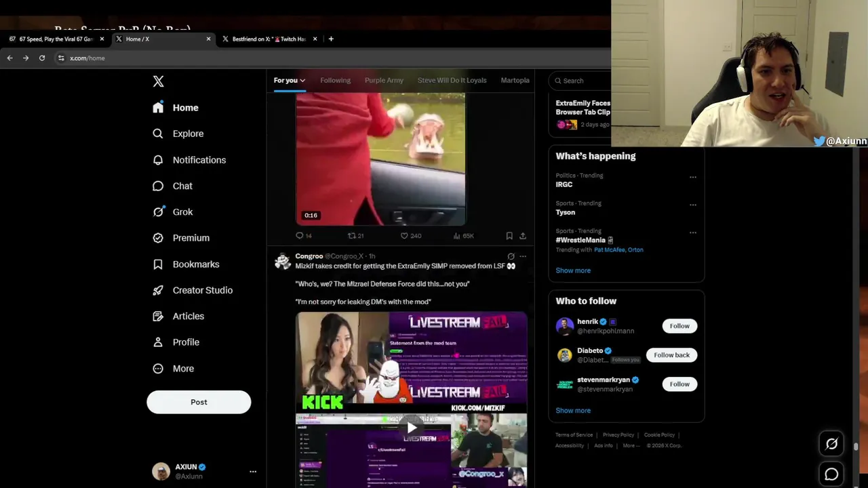Open the floating messages button

[x=831, y=474]
